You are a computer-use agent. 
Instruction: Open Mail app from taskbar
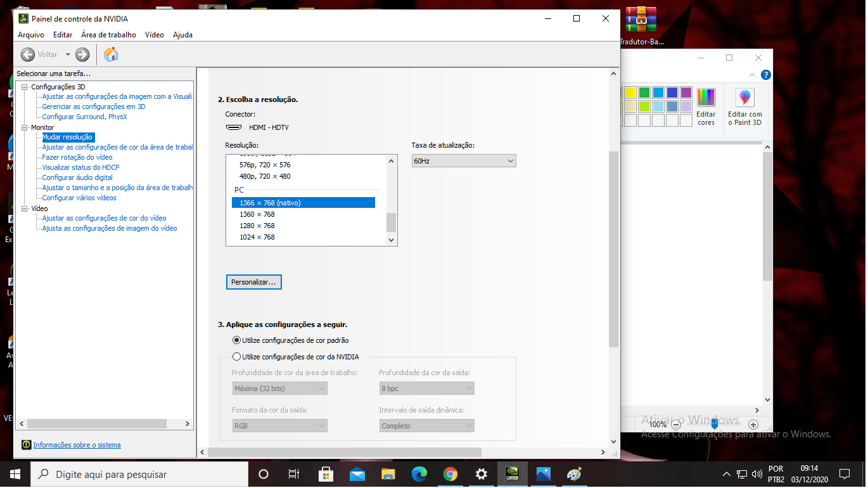coord(357,474)
